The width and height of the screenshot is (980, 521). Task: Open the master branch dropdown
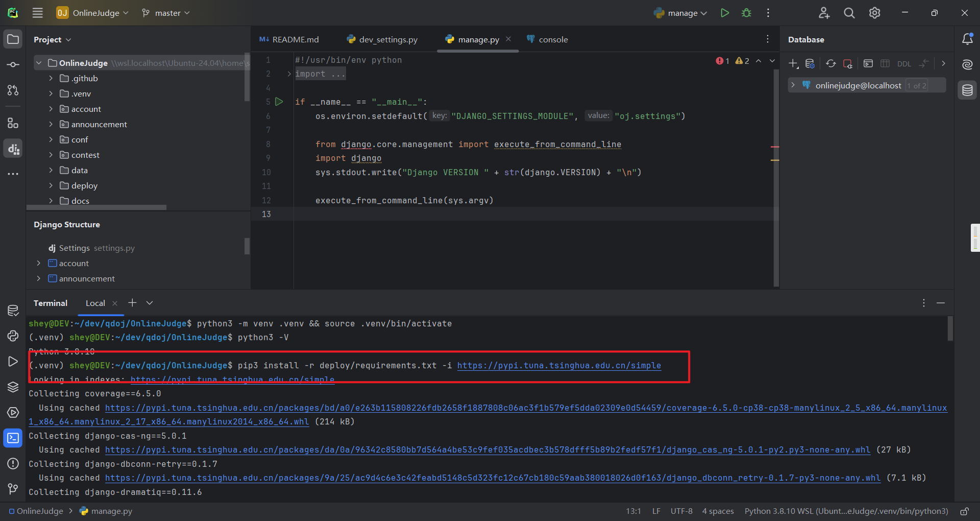click(166, 13)
